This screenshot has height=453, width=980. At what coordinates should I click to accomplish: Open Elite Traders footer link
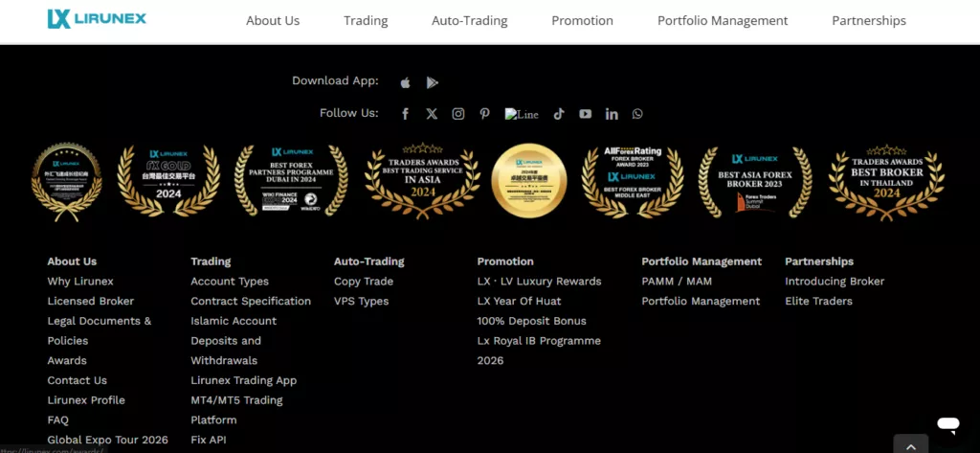[x=819, y=301]
